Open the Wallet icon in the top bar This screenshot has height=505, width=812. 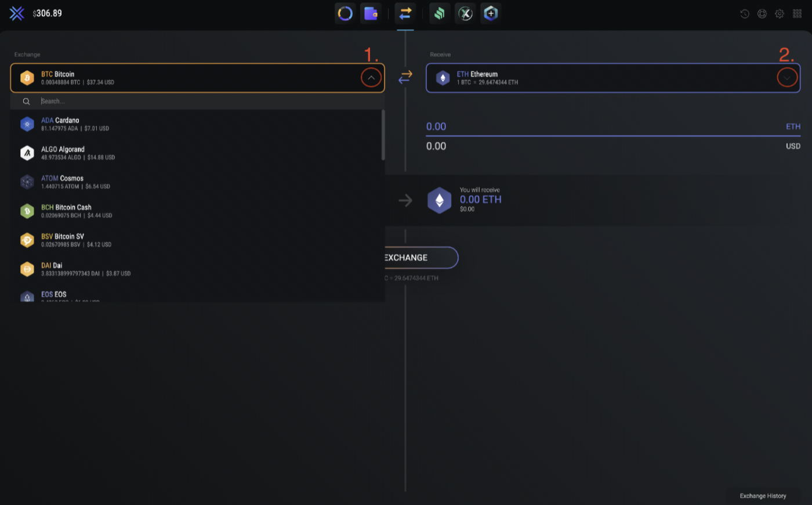(x=371, y=13)
